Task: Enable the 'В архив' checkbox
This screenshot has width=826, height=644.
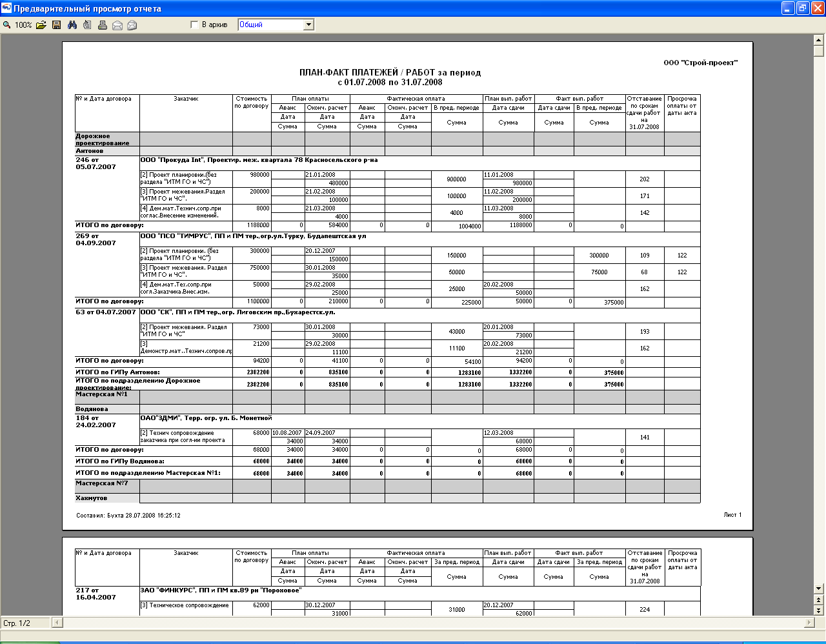Action: coord(194,25)
